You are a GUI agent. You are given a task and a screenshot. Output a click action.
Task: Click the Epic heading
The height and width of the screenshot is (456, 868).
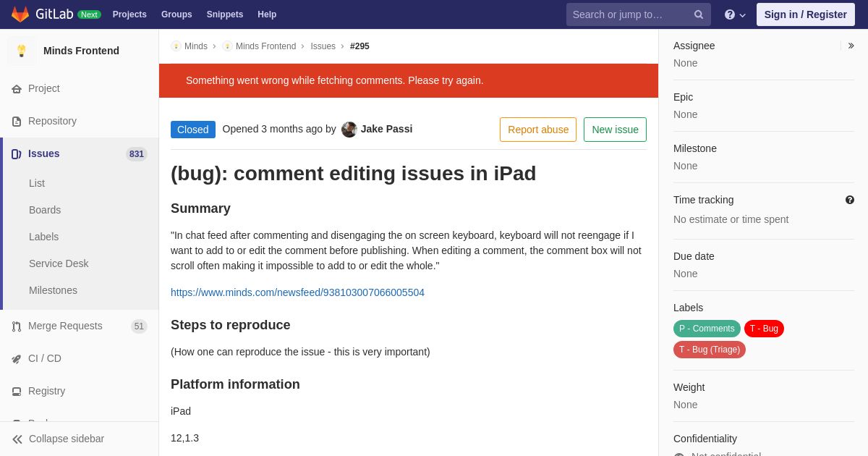pos(683,97)
